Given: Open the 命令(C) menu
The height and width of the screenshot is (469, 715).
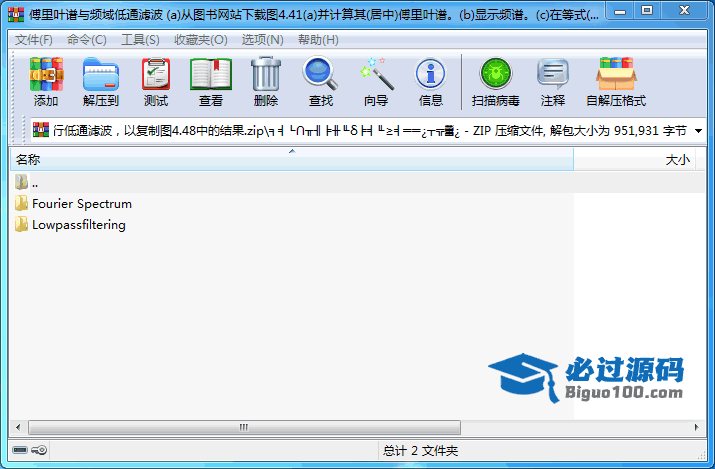Looking at the screenshot, I should 87,40.
